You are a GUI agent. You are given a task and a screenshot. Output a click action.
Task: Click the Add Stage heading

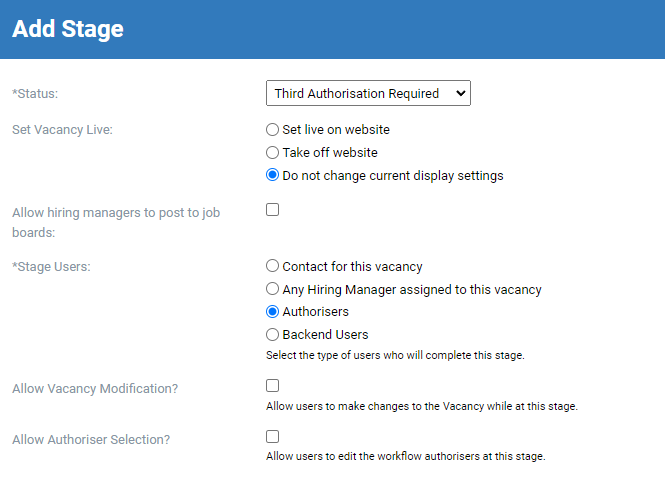coord(68,29)
